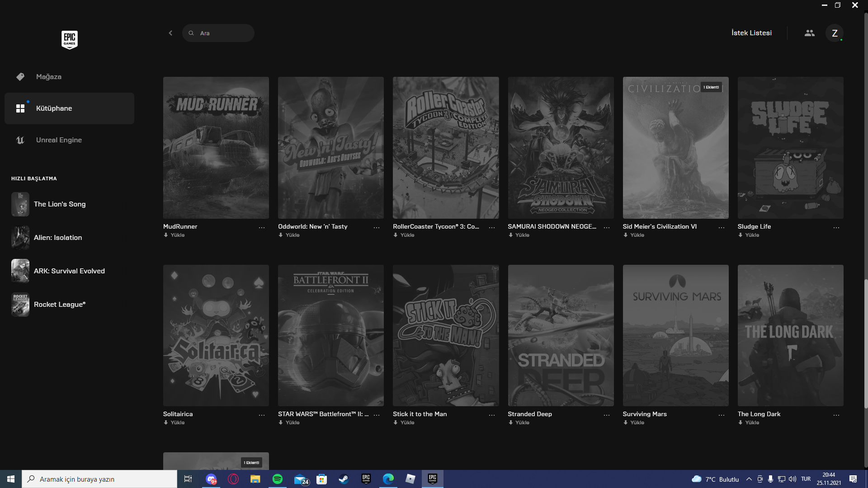
Task: Click Yükle under RollerCoaster Tycoon 3
Action: click(404, 235)
